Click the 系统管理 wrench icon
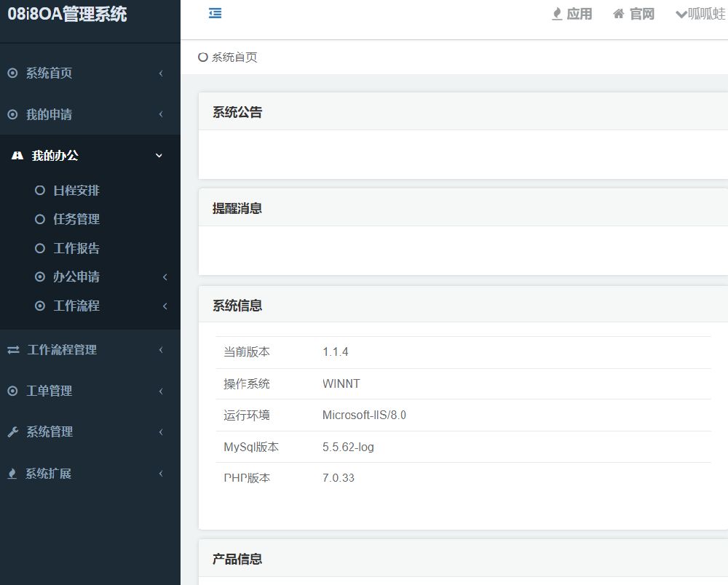The image size is (728, 585). [x=11, y=431]
